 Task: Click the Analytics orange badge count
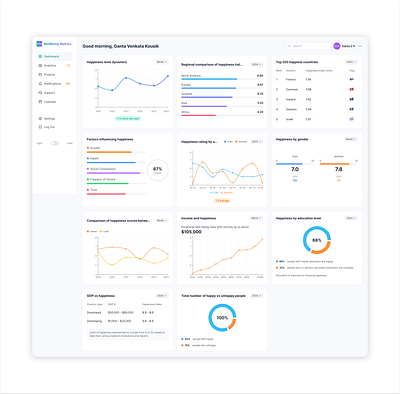point(68,66)
